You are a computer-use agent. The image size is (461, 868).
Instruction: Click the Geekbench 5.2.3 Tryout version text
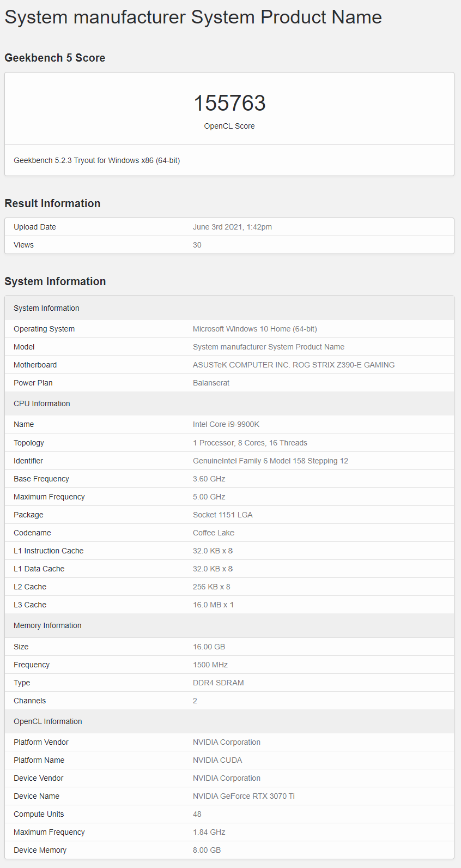pos(96,160)
